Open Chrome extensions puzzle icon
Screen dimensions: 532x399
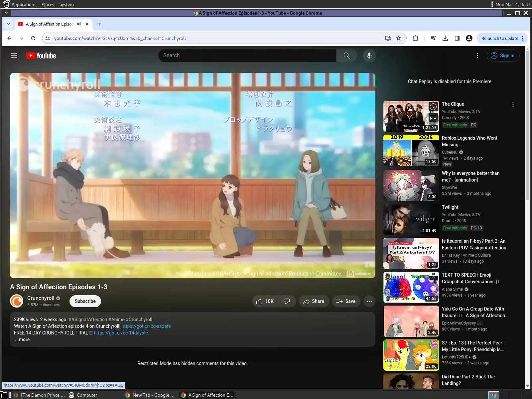click(415, 38)
